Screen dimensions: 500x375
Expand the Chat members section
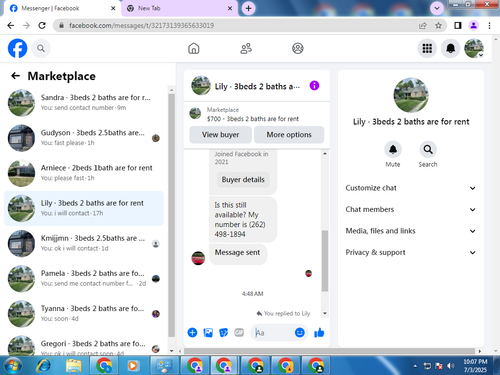point(411,209)
